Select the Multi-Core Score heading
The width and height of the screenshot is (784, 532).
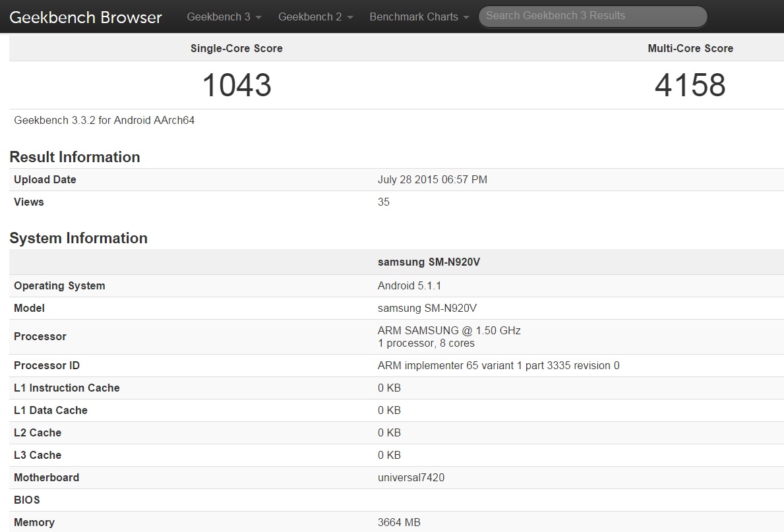point(690,49)
